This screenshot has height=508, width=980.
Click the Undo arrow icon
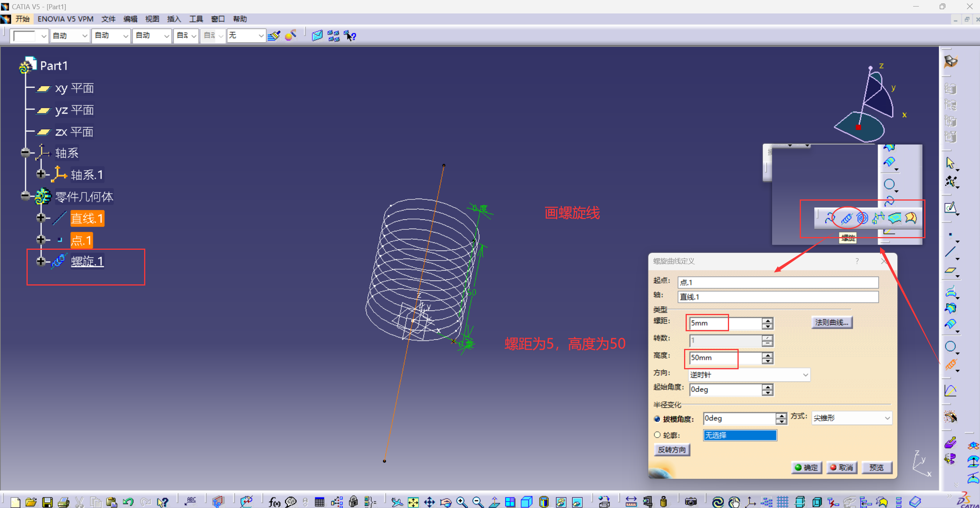click(128, 502)
